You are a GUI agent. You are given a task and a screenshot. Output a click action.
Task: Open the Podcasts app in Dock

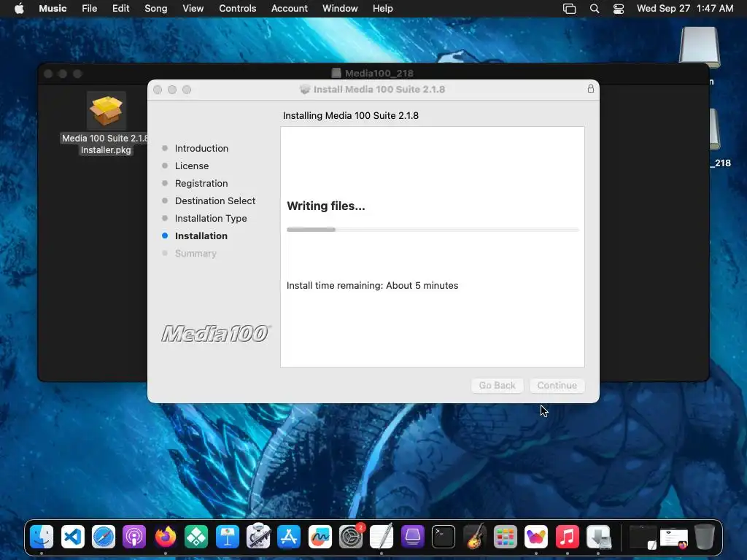tap(134, 537)
